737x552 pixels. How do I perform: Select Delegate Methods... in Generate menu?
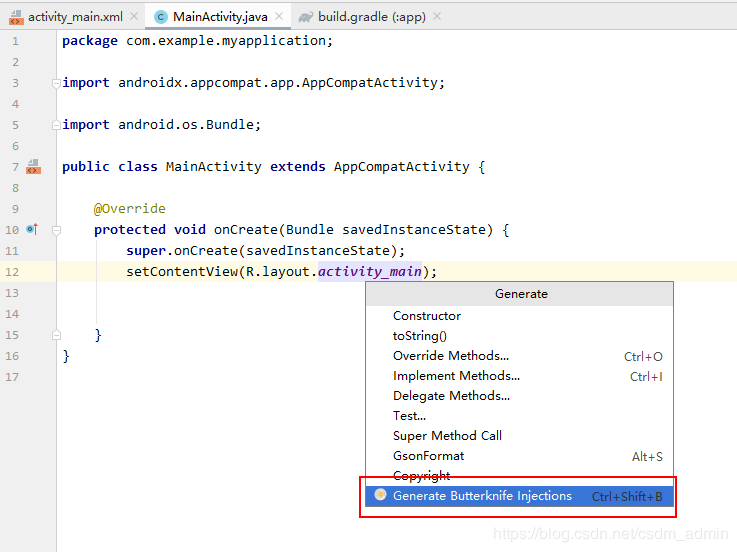click(x=519, y=396)
